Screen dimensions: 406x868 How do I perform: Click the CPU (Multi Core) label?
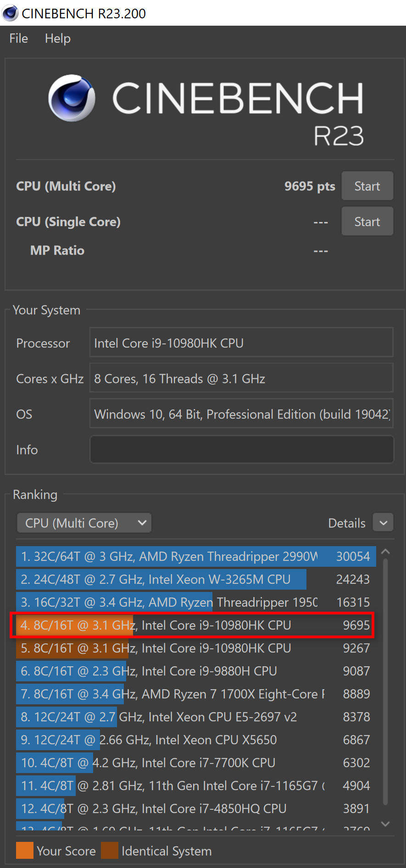coord(66,186)
